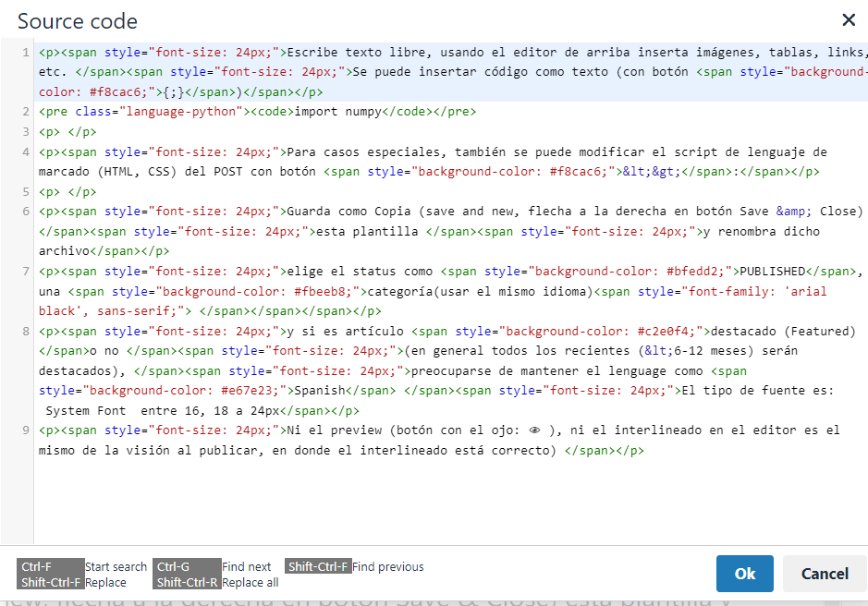The height and width of the screenshot is (606, 868).
Task: Place cursor on 'import numpy' code text
Action: (337, 112)
